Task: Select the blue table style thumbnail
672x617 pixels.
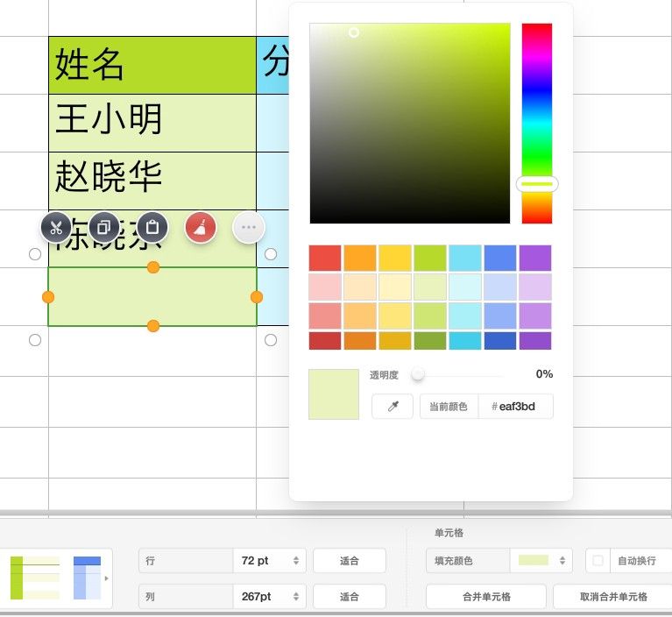Action: 87,578
